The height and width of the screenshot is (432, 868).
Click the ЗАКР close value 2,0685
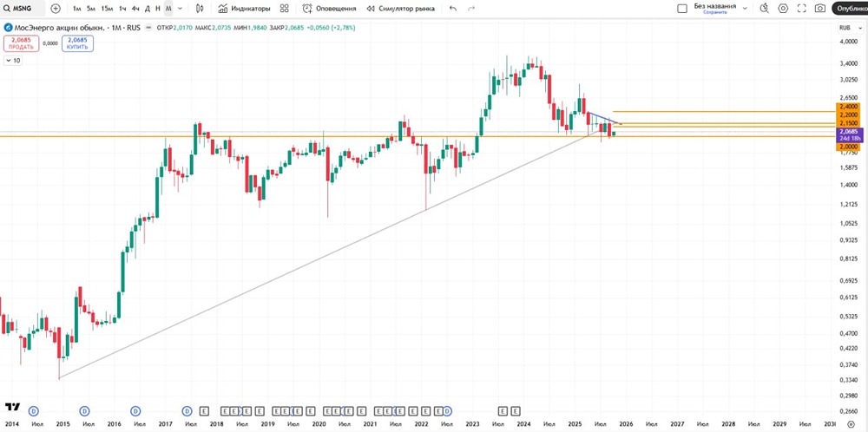click(293, 28)
